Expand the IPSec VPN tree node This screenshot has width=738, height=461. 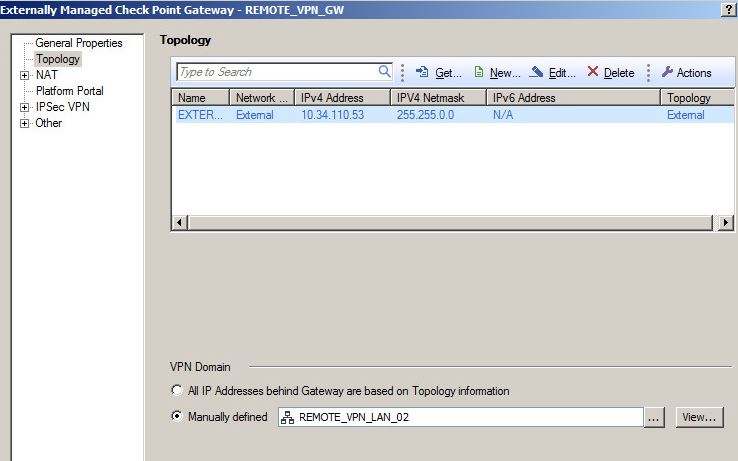[x=24, y=107]
